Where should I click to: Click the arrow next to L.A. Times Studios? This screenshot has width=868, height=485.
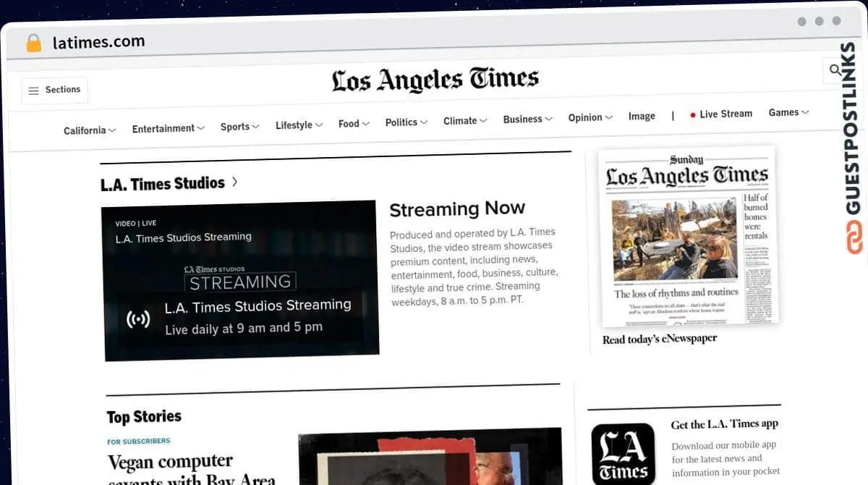[234, 182]
